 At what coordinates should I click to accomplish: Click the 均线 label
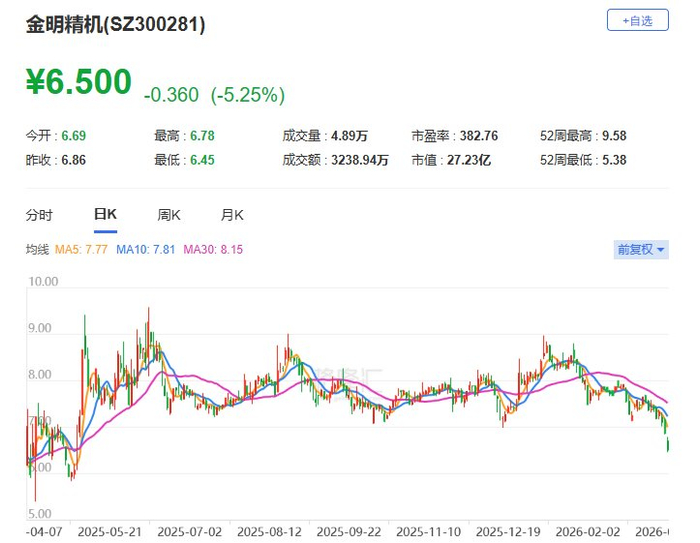point(37,249)
